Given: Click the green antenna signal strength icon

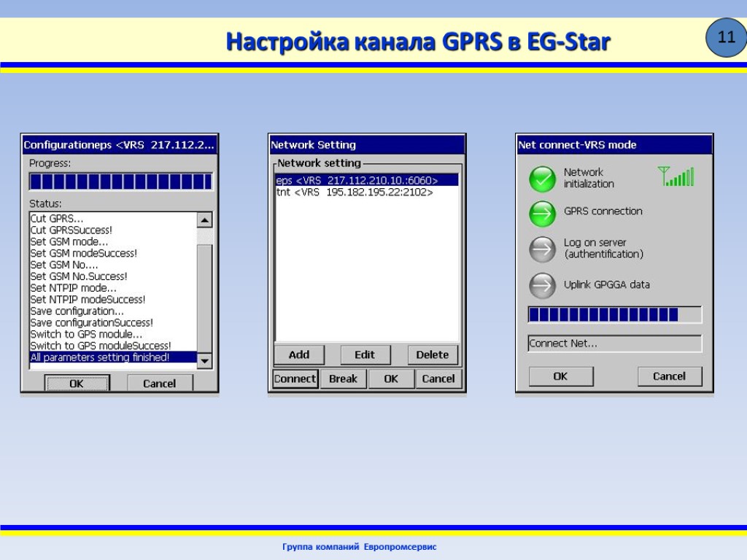Looking at the screenshot, I should point(676,176).
